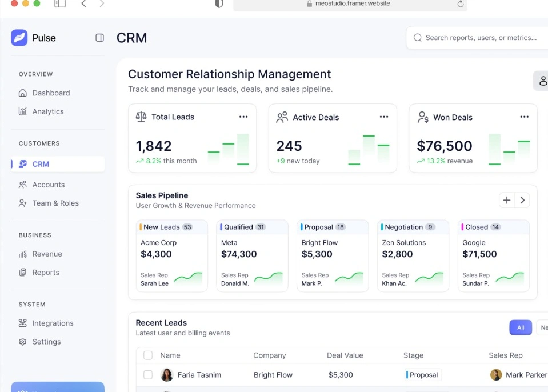Click the Won Deals user-dollar icon
The height and width of the screenshot is (392, 548).
click(423, 117)
